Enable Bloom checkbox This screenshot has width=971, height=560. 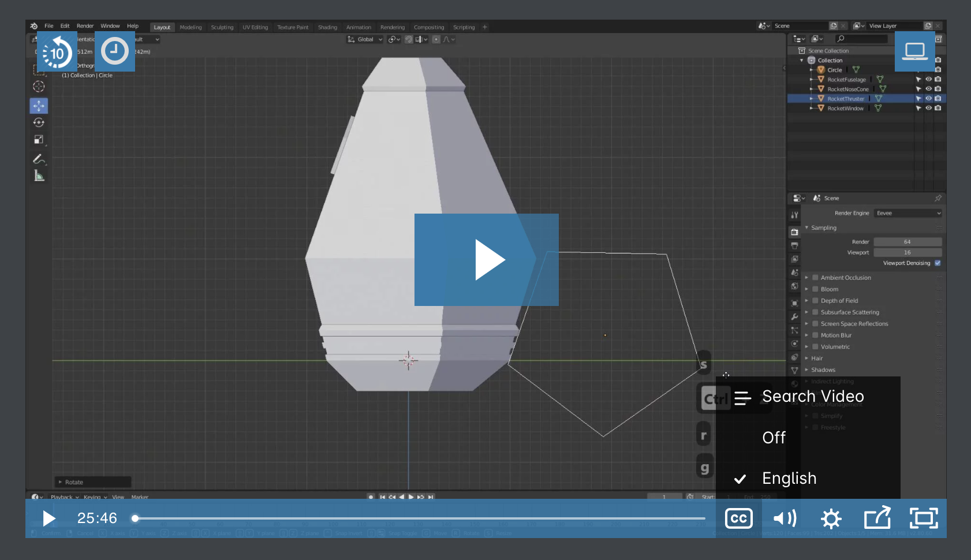click(815, 289)
